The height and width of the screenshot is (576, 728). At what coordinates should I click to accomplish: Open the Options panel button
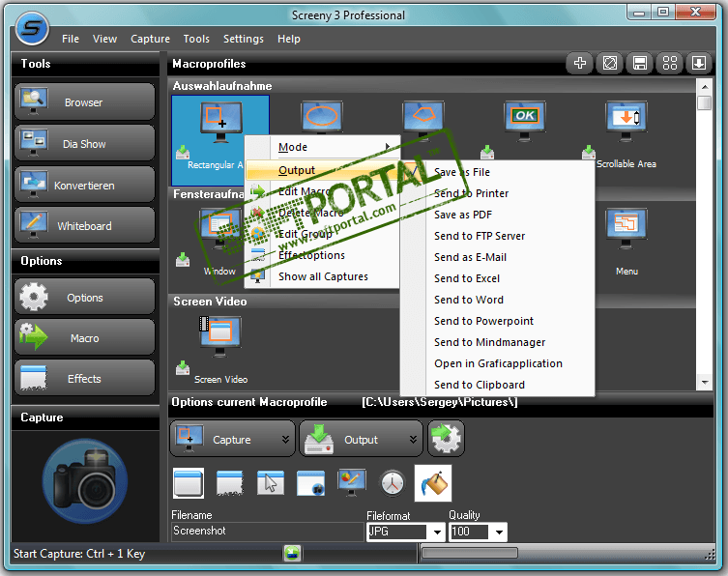pos(84,297)
